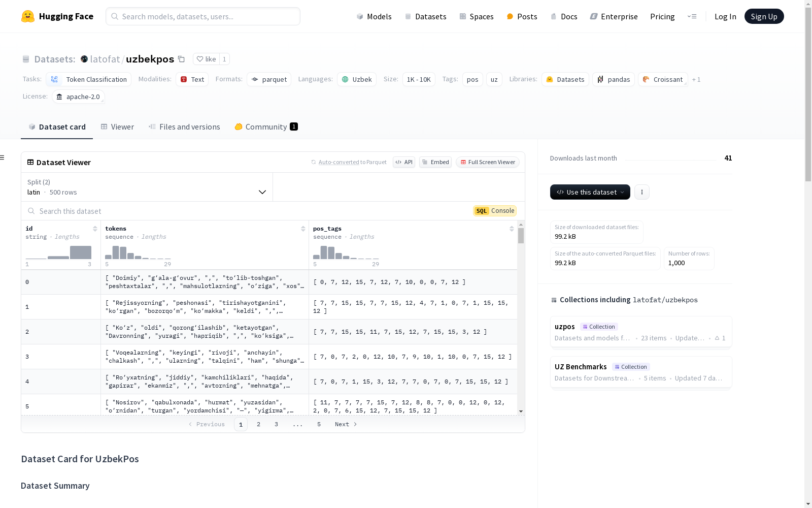Image resolution: width=812 pixels, height=508 pixels.
Task: Click the Next page button
Action: pos(346,424)
